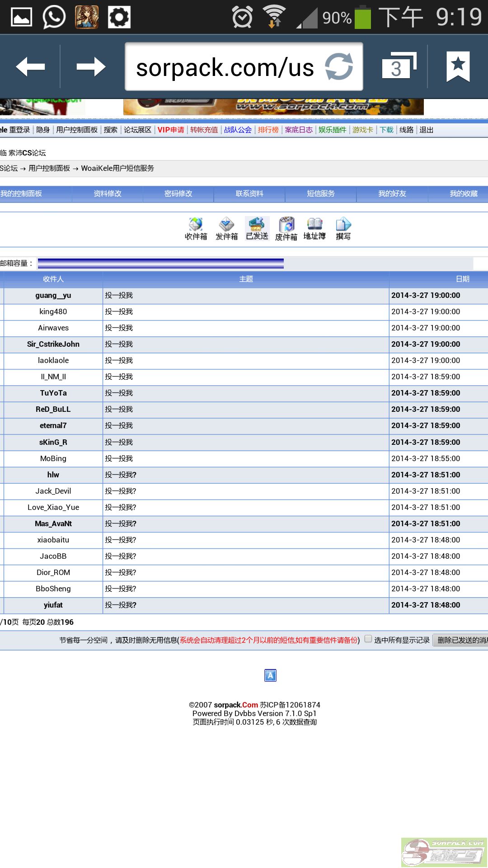Switch to the 资料修改 tab
488x868 pixels.
(x=108, y=193)
